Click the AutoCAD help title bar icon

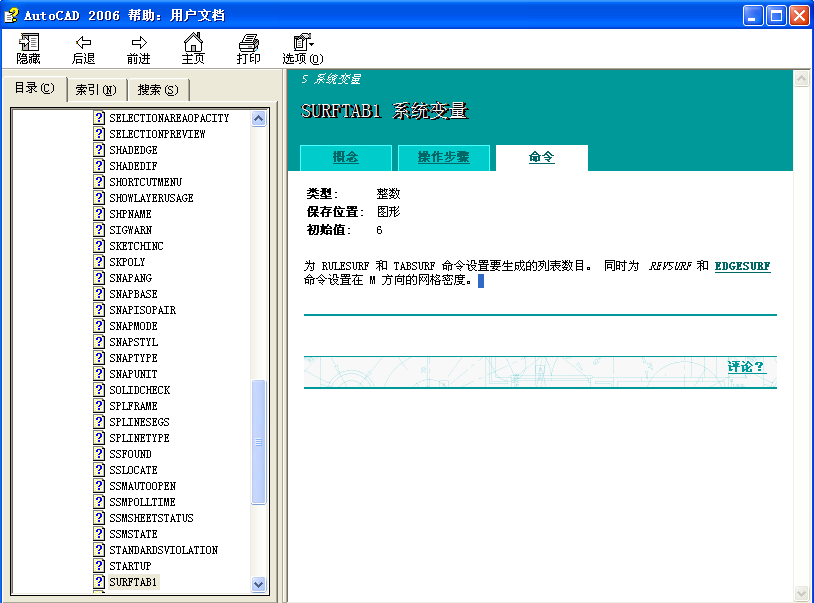click(x=11, y=15)
